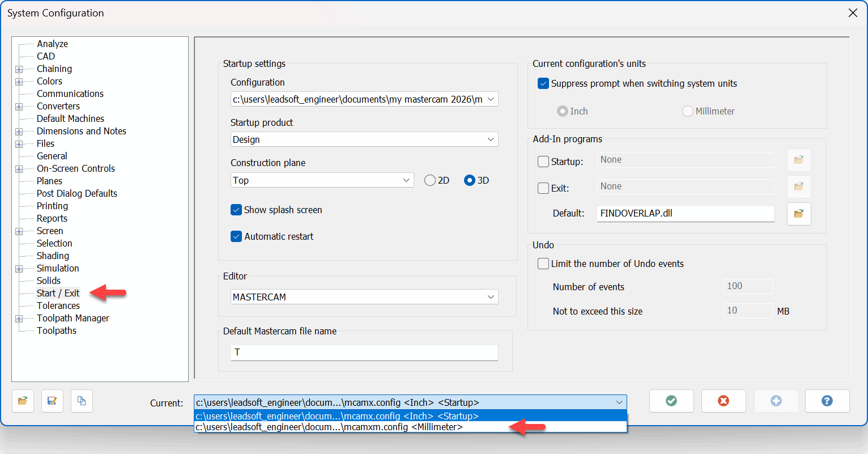868x454 pixels.
Task: Open the Solids settings page
Action: [48, 281]
